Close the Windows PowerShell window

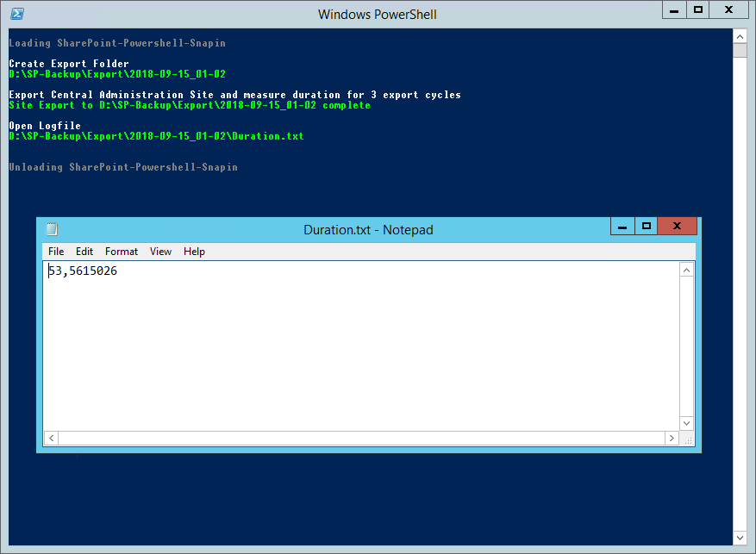click(x=728, y=10)
